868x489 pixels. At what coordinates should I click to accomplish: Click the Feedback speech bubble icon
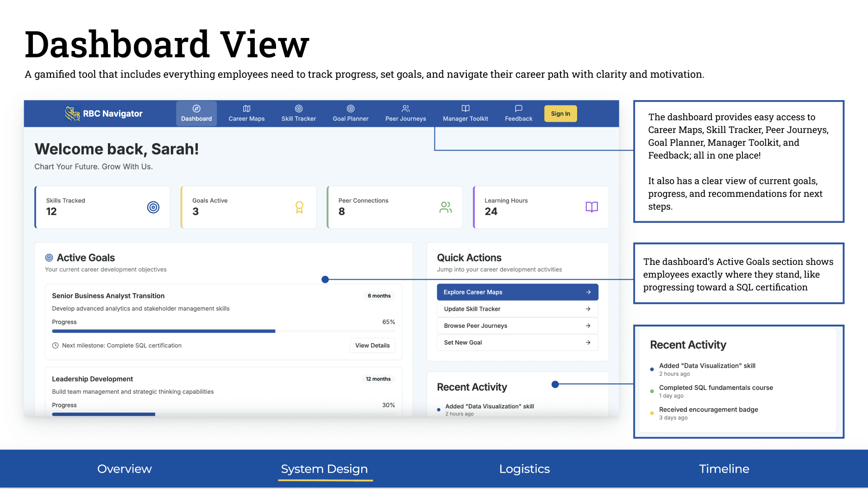519,108
